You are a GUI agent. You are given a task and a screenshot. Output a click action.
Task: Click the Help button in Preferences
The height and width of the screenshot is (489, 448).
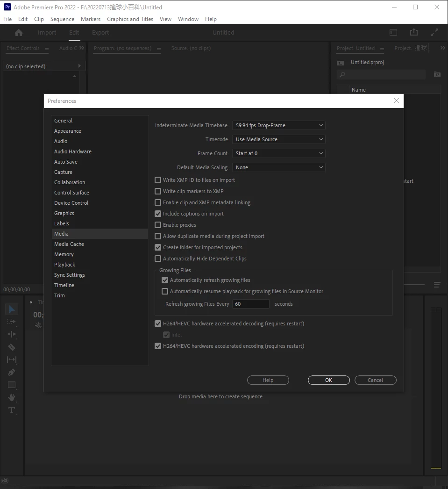coord(268,380)
